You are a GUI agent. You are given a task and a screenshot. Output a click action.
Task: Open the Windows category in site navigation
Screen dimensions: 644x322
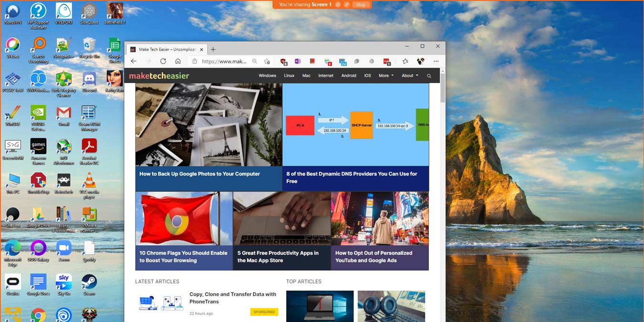pyautogui.click(x=267, y=75)
